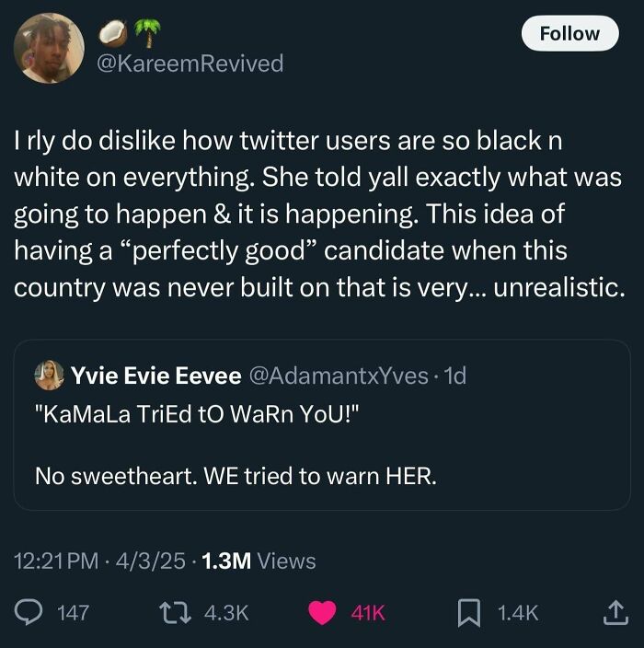The height and width of the screenshot is (648, 644).
Task: Click the Yvie Evie Eevee name
Action: coord(156,375)
